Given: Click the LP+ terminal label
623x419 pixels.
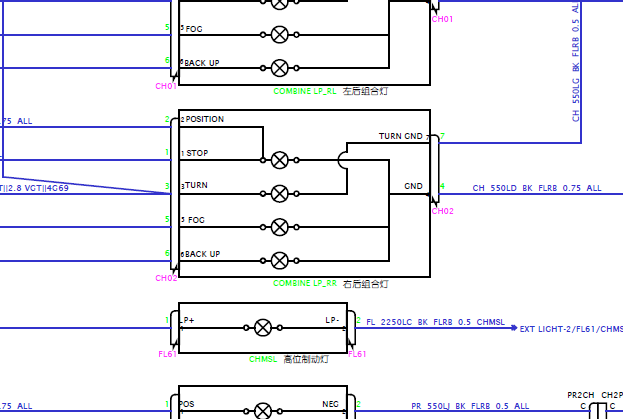Looking at the screenshot, I should 187,320.
